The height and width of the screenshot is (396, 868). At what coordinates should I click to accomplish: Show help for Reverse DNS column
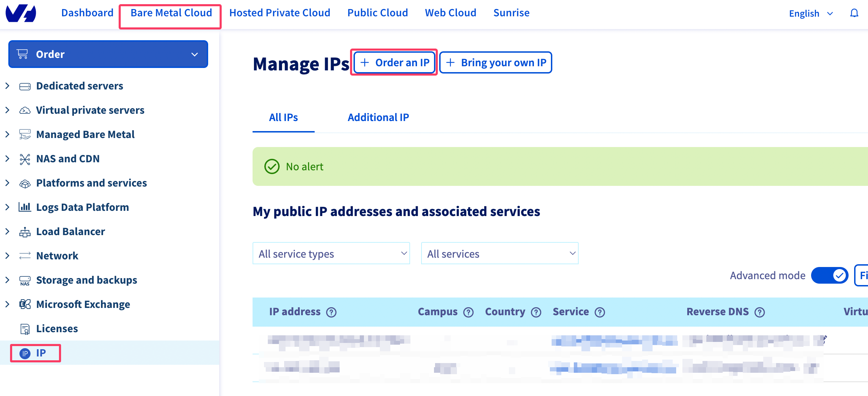[760, 312]
